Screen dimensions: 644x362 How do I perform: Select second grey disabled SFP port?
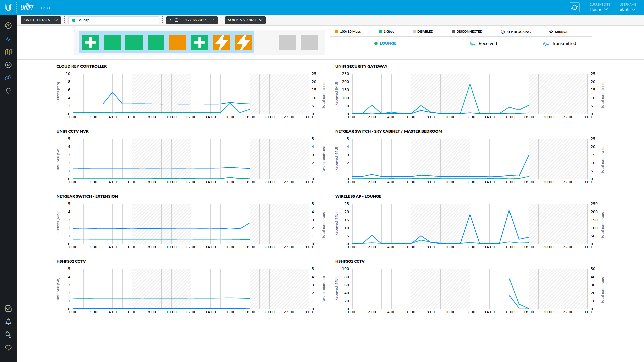309,42
